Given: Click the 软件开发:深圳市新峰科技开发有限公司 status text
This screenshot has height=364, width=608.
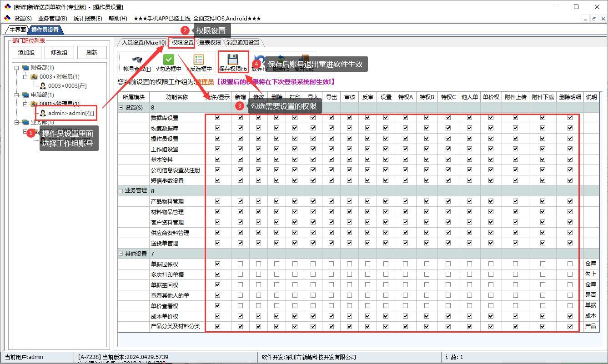Looking at the screenshot, I should (x=309, y=357).
